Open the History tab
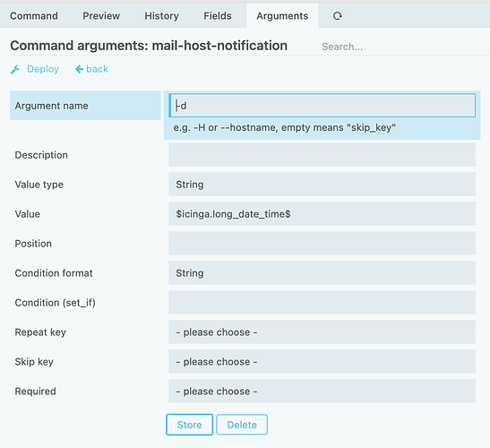Image resolution: width=490 pixels, height=448 pixels. tap(161, 15)
